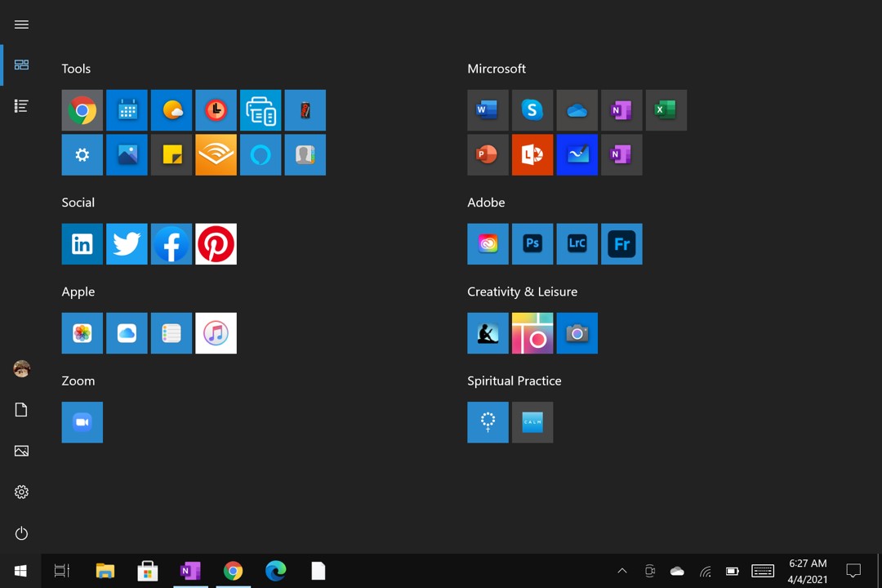Open the Apple Photos flower tile
The height and width of the screenshot is (588, 882).
tap(82, 333)
